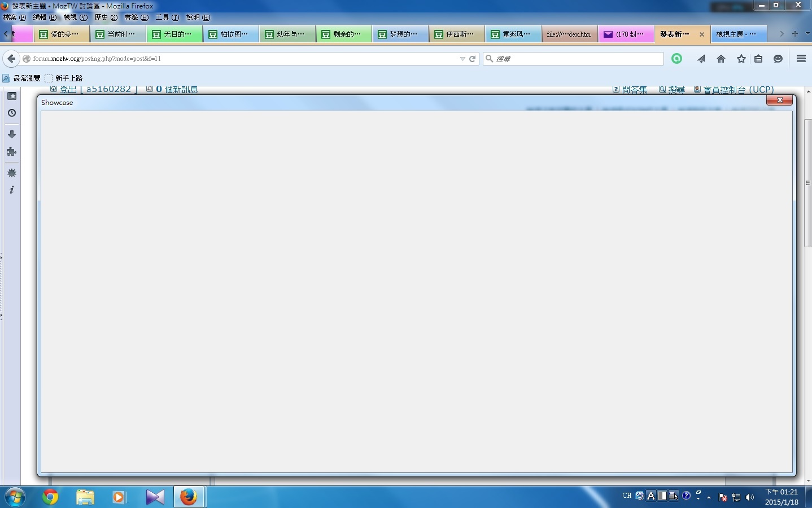The width and height of the screenshot is (812, 508).
Task: Open the 新手上路 bookmark
Action: 64,78
